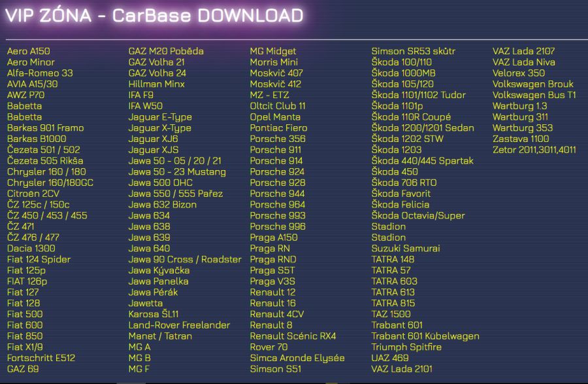Open MG Midget link

[273, 51]
